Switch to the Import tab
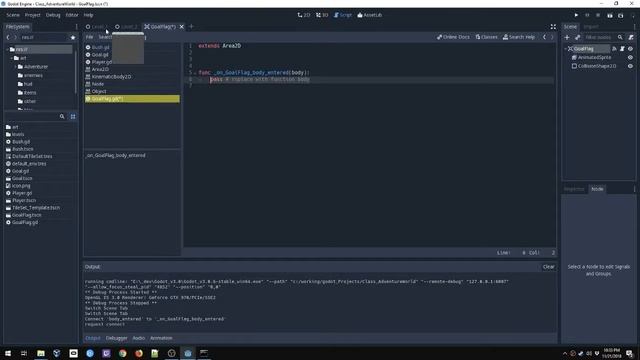The image size is (640, 360). pyautogui.click(x=591, y=27)
